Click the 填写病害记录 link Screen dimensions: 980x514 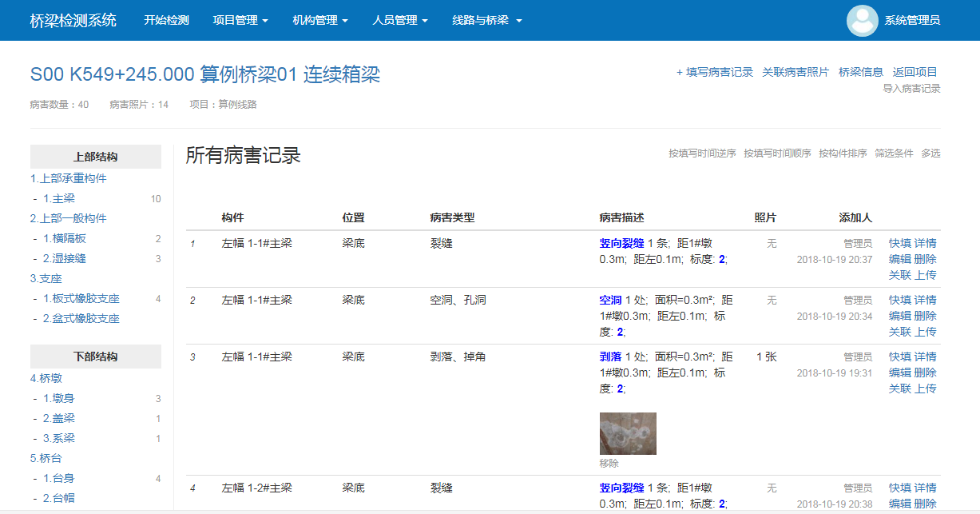click(714, 72)
